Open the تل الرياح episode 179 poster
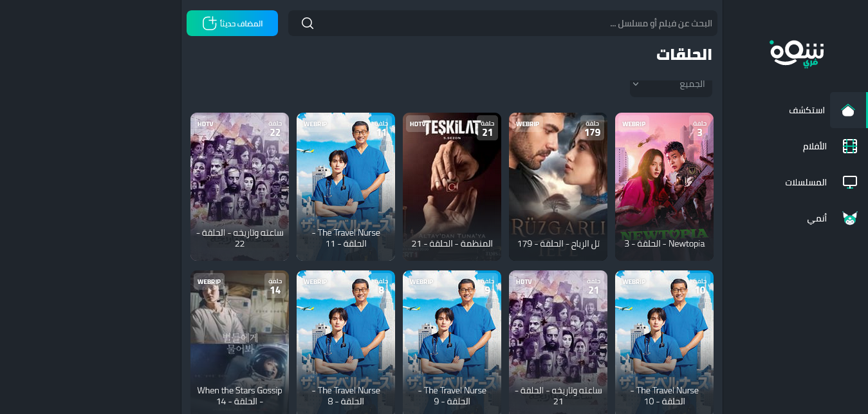Screen dimensions: 868x414 click(x=558, y=187)
